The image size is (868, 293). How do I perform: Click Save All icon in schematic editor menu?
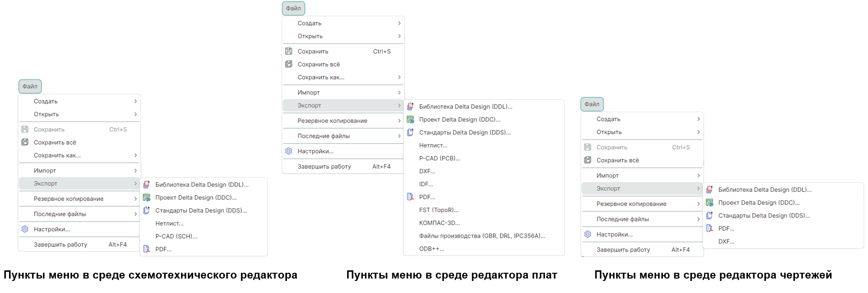click(x=25, y=142)
